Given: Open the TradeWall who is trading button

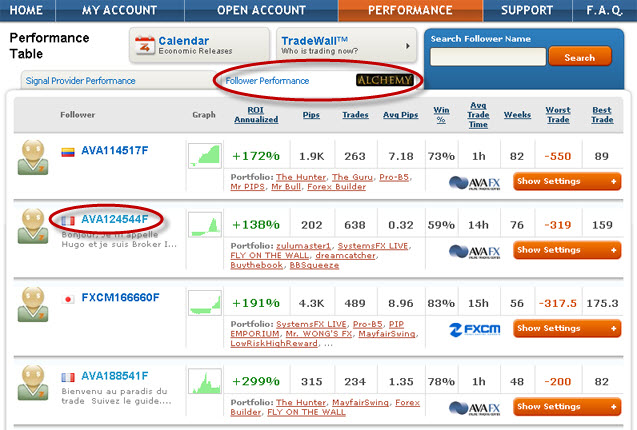Looking at the screenshot, I should (345, 45).
